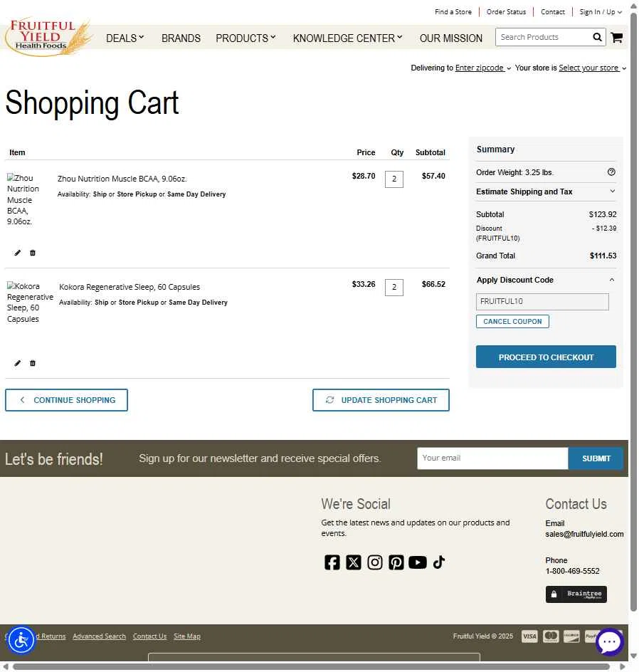The width and height of the screenshot is (639, 672).
Task: Click Continue Shopping
Action: pos(66,400)
